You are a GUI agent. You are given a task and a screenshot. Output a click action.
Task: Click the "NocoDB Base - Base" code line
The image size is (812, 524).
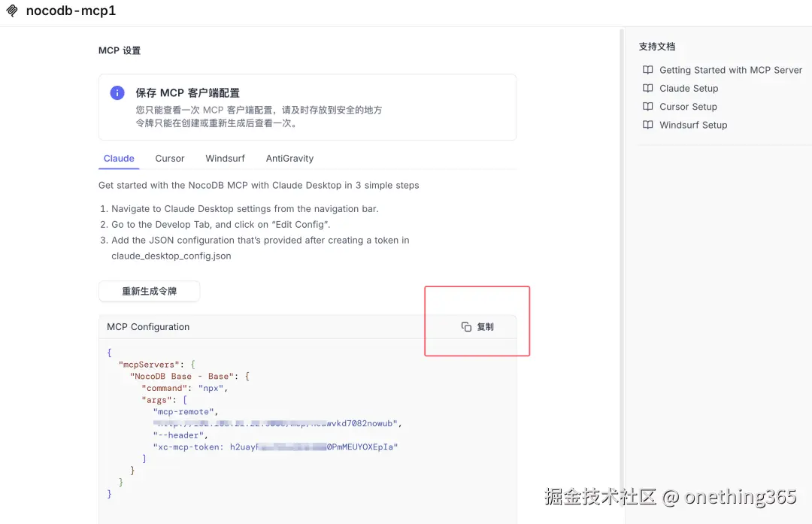point(189,376)
